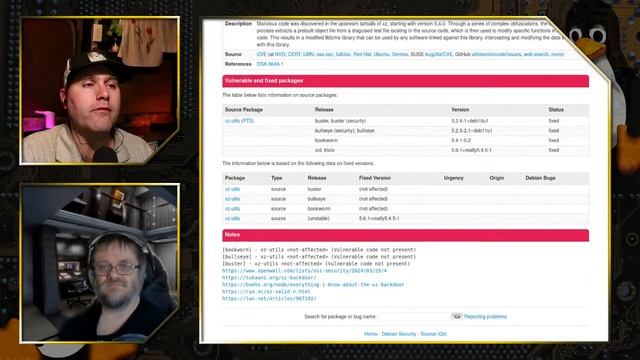Viewport: 640px width, 360px height.
Task: Open the oss-sec source link
Action: pyautogui.click(x=324, y=54)
